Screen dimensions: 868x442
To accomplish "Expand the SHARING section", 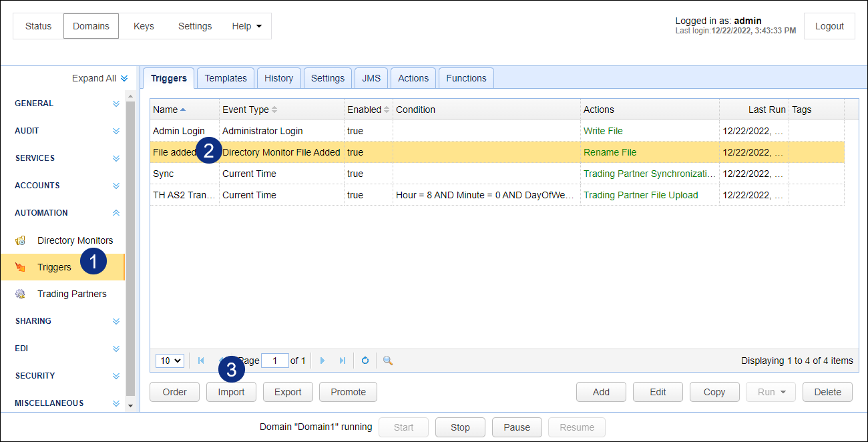I will pyautogui.click(x=116, y=321).
